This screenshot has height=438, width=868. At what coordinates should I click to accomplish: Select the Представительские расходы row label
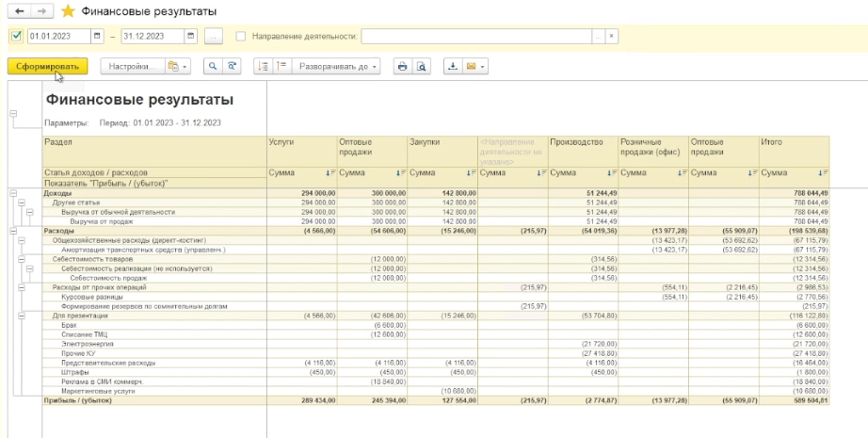tap(108, 363)
